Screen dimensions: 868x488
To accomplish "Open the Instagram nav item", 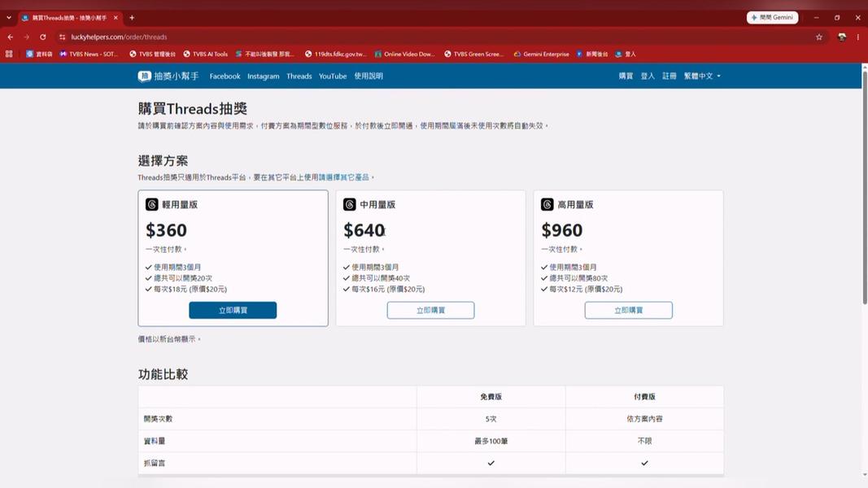I will (263, 76).
